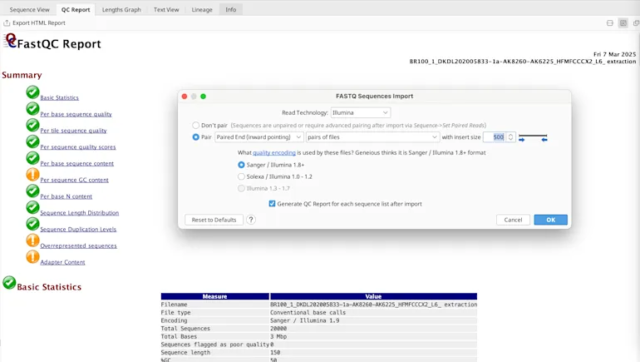Open the Per sequence quality scores link
The width and height of the screenshot is (640, 362).
(x=78, y=147)
